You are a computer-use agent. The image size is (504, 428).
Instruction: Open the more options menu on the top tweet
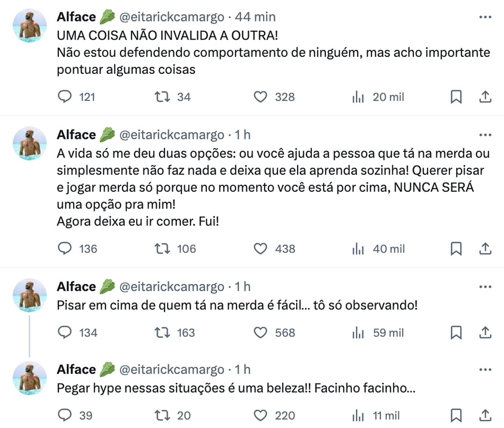[x=485, y=16]
